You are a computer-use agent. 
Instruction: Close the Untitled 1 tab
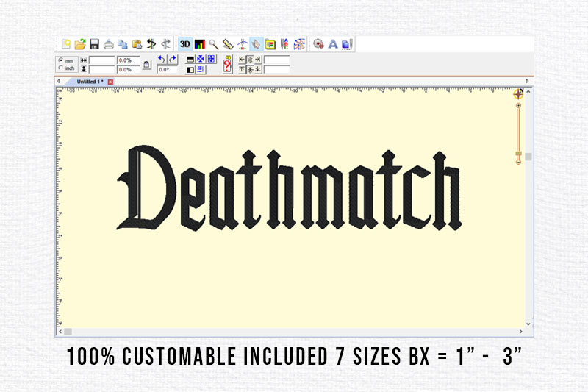click(x=110, y=82)
